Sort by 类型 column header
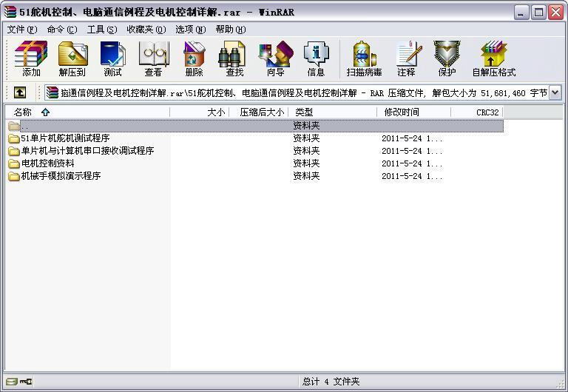 pyautogui.click(x=333, y=112)
